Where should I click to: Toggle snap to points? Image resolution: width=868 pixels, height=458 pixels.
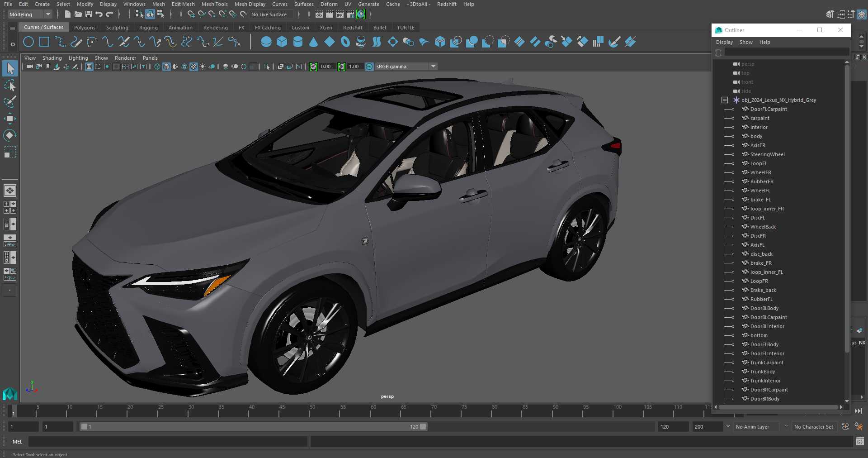[212, 14]
